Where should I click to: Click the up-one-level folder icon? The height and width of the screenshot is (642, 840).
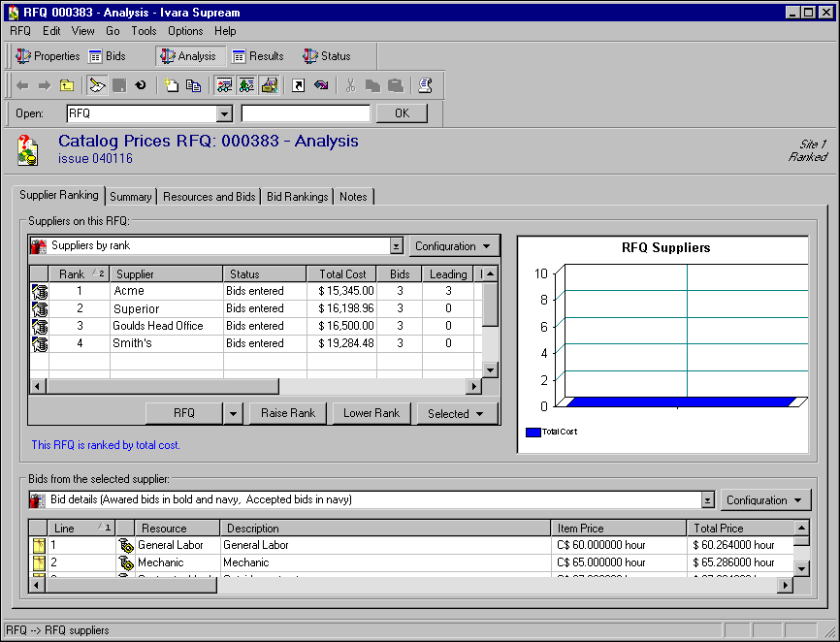(x=67, y=85)
